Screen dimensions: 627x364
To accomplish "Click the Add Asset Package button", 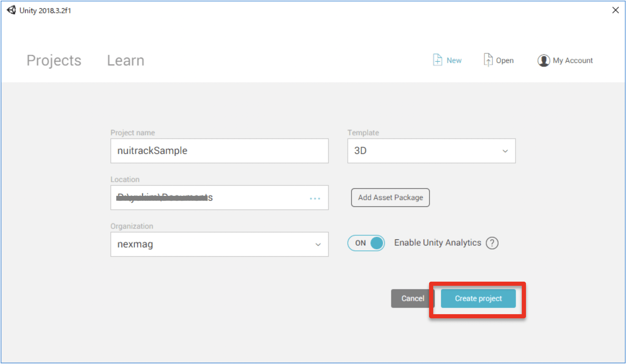I will (x=390, y=198).
